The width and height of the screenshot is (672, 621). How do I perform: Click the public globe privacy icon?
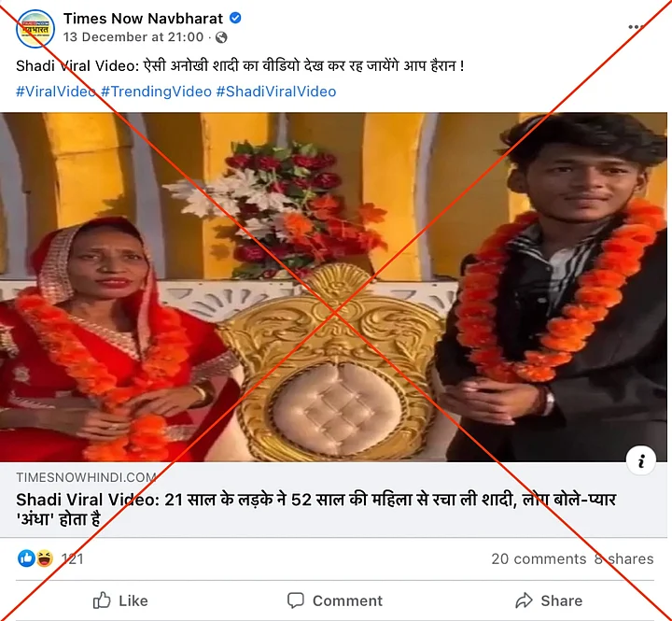pyautogui.click(x=221, y=37)
